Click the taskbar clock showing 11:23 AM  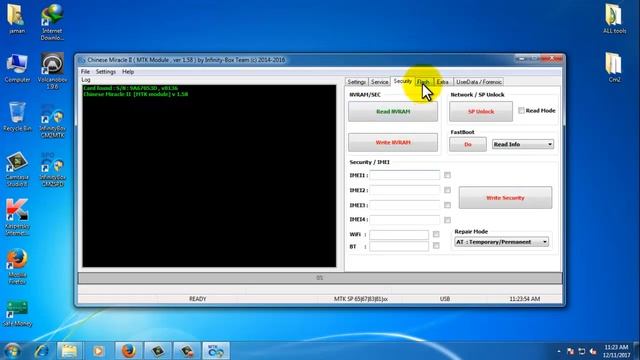[617, 351]
